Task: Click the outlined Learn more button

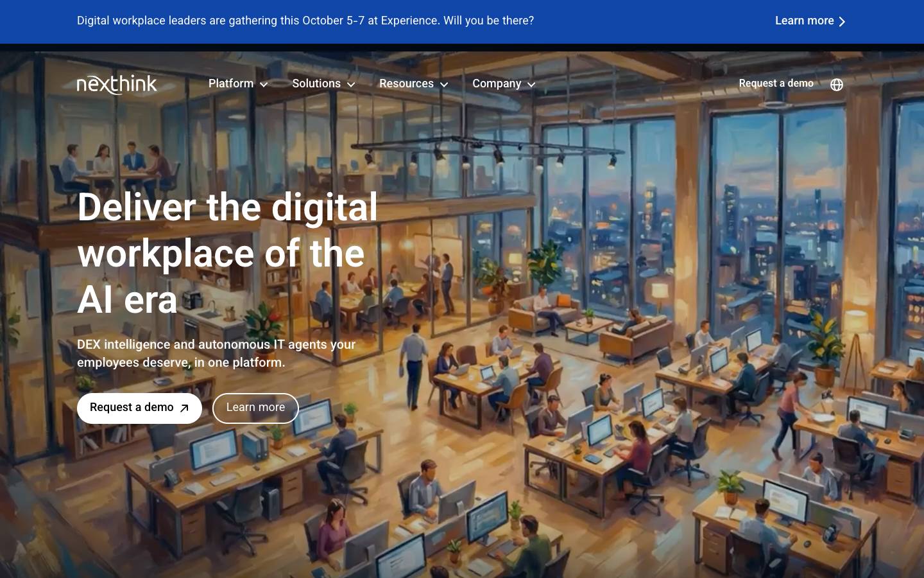Action: click(x=255, y=408)
